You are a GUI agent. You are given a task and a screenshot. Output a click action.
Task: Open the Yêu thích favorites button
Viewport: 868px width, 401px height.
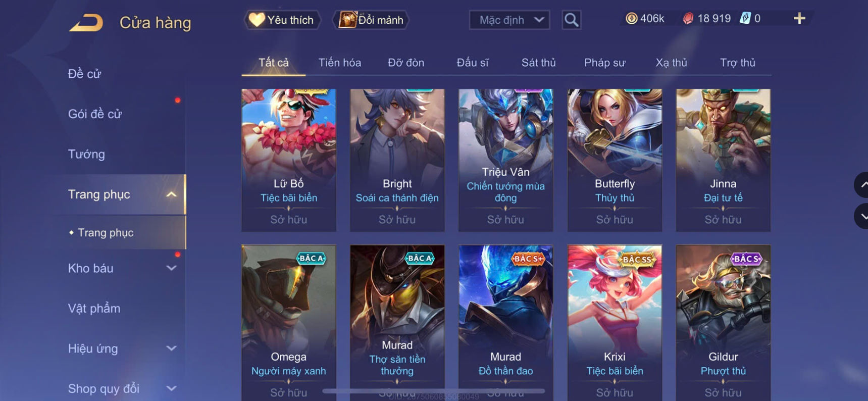click(282, 20)
